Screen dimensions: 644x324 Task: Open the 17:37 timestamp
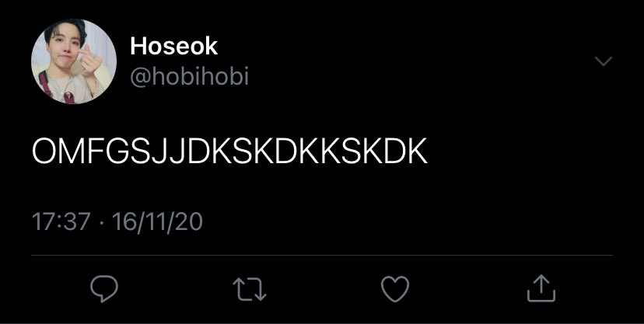tap(61, 222)
